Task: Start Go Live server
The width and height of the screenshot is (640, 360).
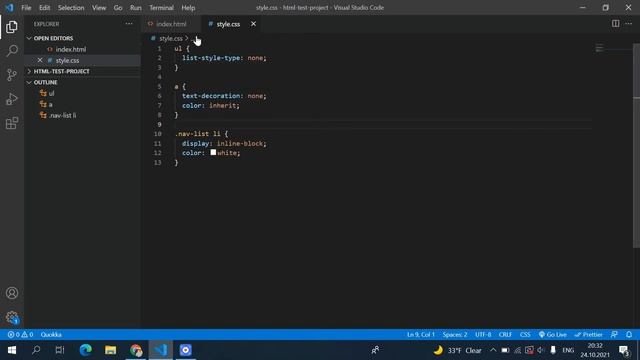Action: tap(553, 335)
